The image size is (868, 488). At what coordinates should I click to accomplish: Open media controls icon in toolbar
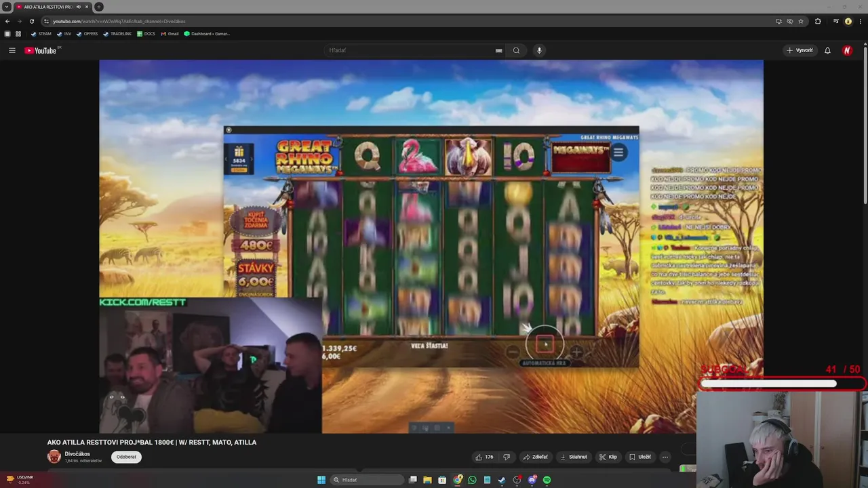tap(836, 21)
